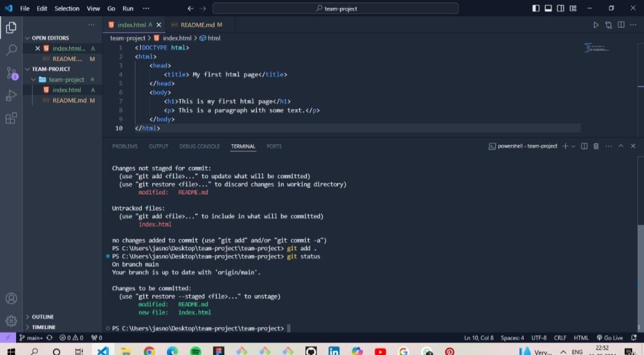644x355 pixels.
Task: Open the Search view in activity bar
Action: point(11,50)
